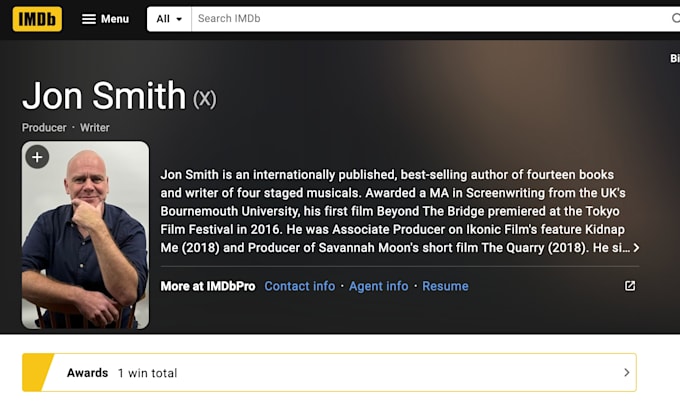
Task: Open the Agent info link
Action: (x=379, y=286)
